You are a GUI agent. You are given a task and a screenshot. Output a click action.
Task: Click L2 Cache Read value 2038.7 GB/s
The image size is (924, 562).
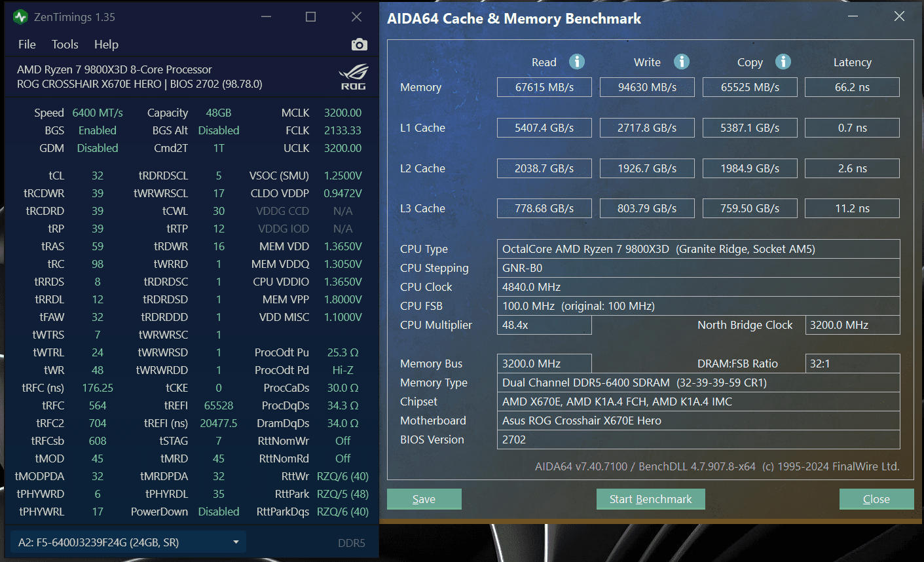point(544,168)
